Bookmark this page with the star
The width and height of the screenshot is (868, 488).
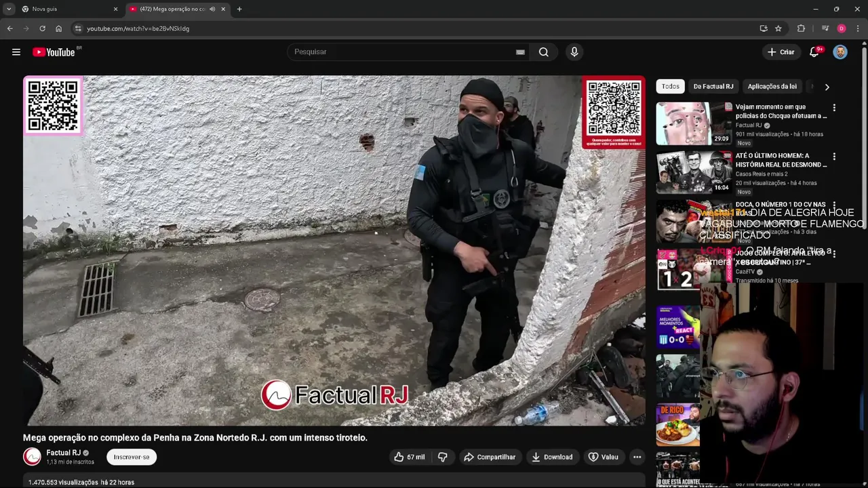pyautogui.click(x=778, y=28)
